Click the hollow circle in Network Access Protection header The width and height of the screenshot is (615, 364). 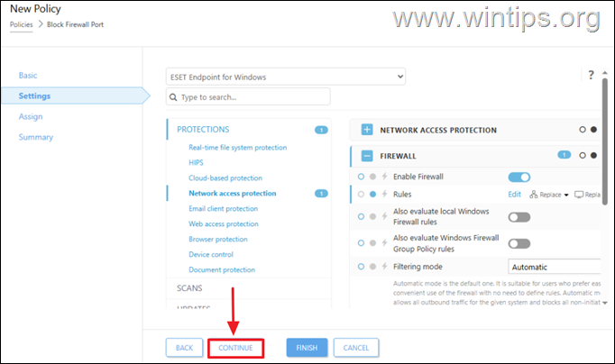tap(583, 130)
